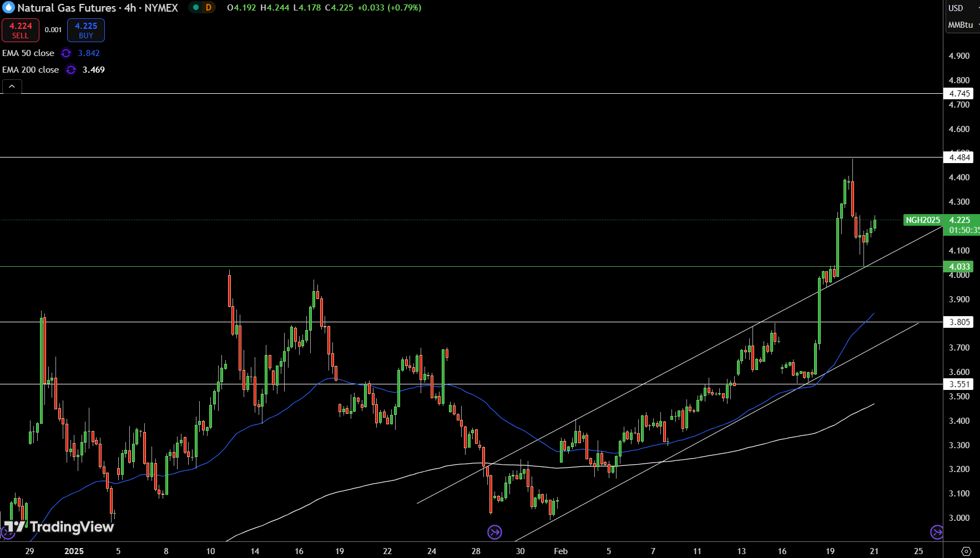980x558 pixels.
Task: Click the green 4.033 price label
Action: tap(958, 267)
